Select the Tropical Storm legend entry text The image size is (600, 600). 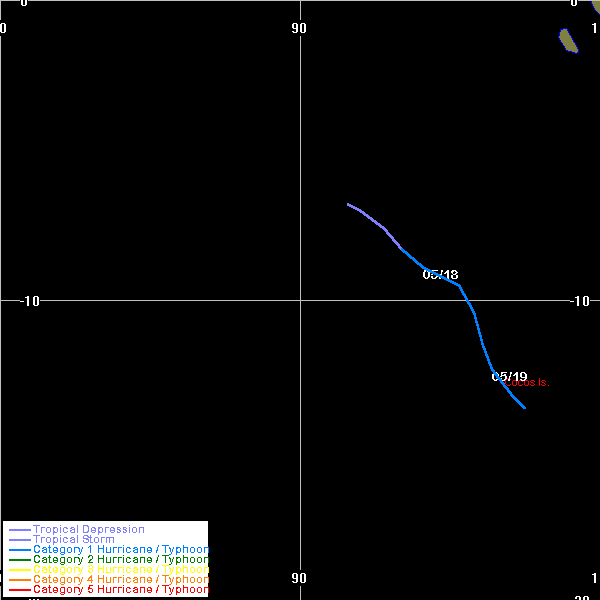click(x=73, y=539)
